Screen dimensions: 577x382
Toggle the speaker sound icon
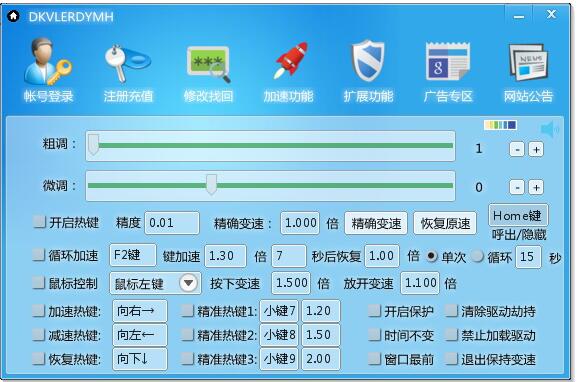tap(549, 129)
